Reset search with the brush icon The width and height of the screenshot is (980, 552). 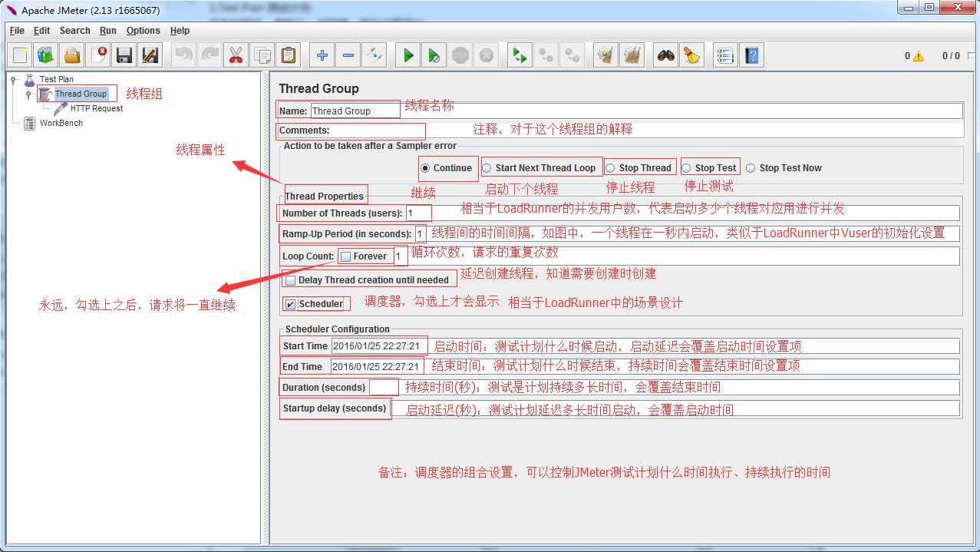692,55
